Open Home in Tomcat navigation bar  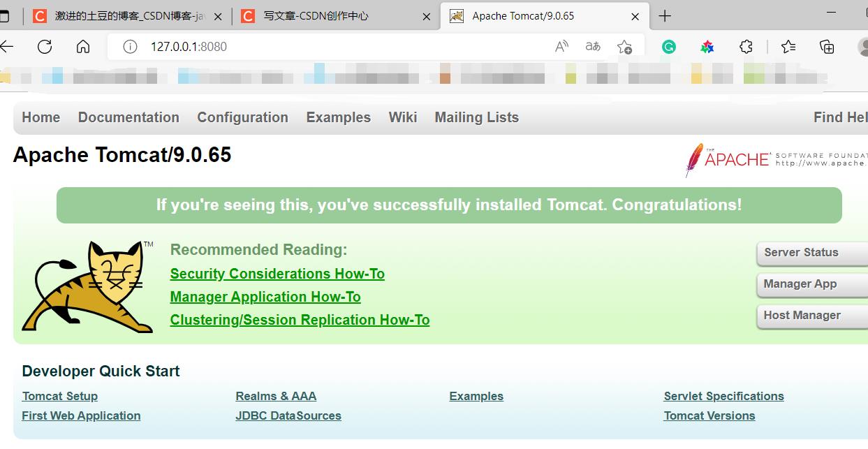coord(41,117)
